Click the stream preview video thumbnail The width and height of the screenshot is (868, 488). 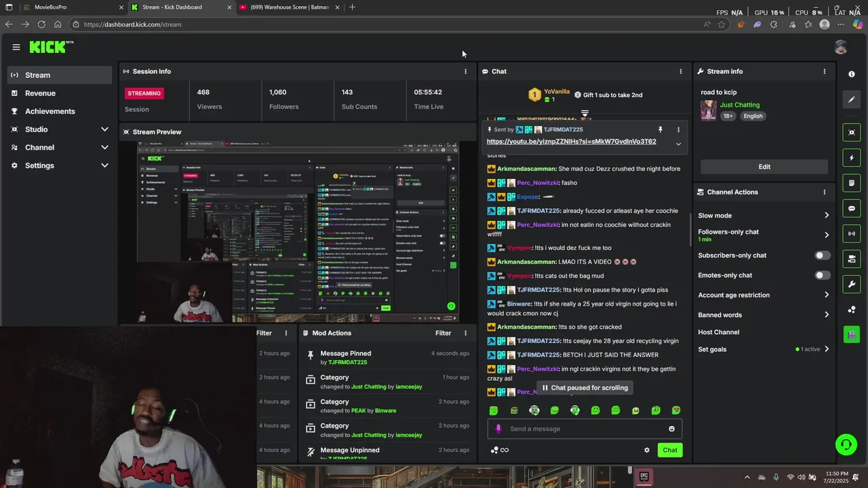(x=298, y=231)
